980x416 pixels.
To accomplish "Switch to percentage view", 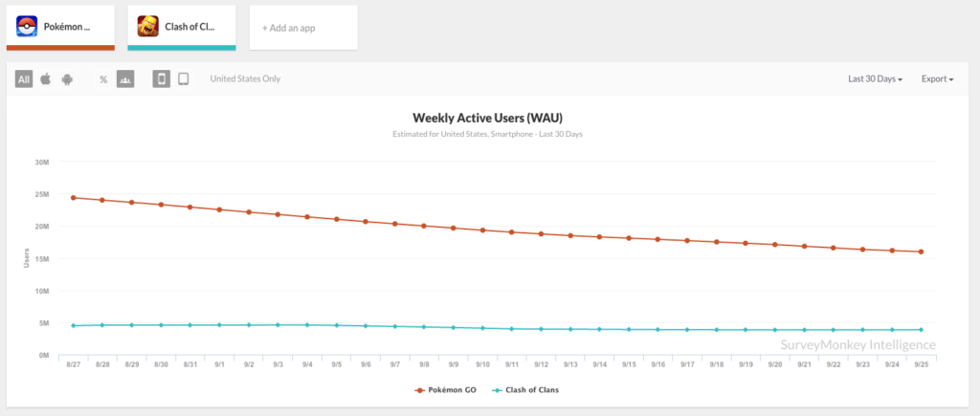I will click(103, 79).
